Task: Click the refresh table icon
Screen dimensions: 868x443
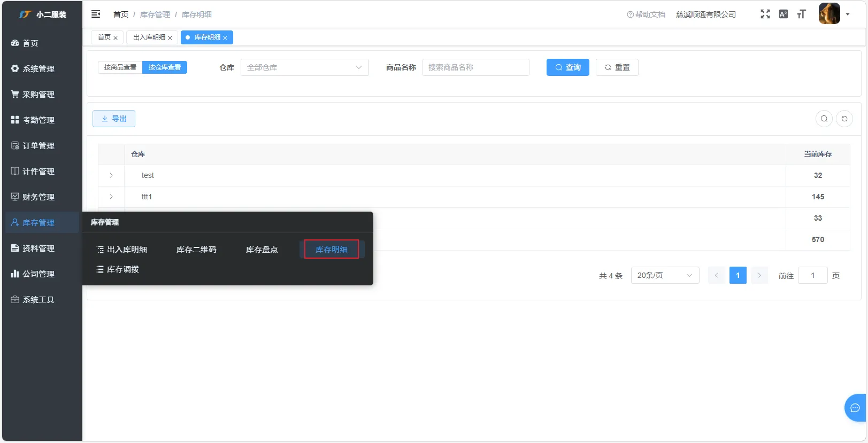Action: (844, 119)
